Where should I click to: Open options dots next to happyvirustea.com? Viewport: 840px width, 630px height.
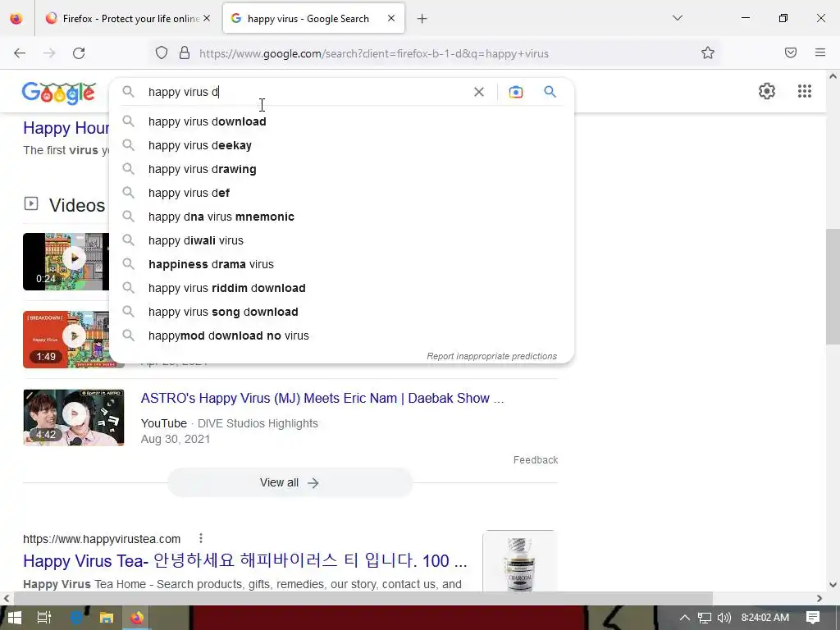tap(200, 538)
